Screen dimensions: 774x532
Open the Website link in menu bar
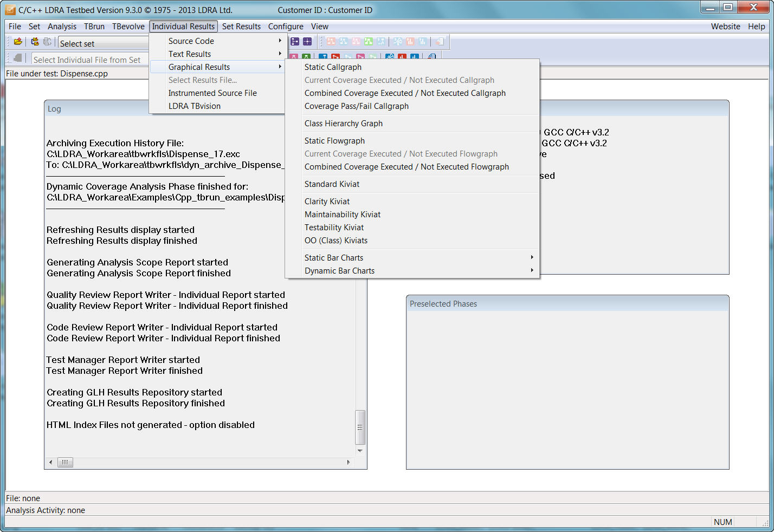[725, 27]
